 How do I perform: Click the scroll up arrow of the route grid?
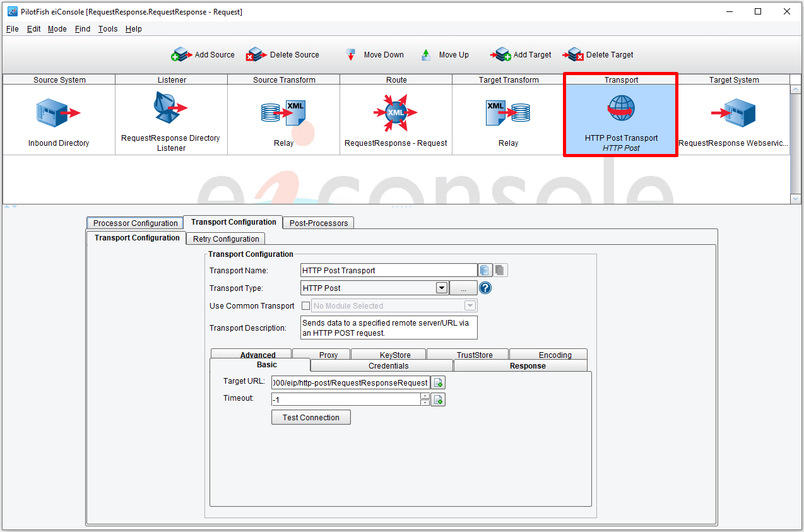pyautogui.click(x=796, y=90)
